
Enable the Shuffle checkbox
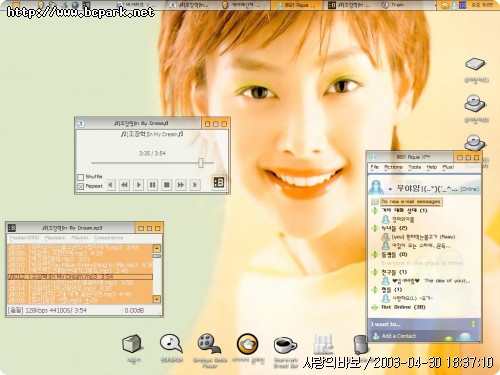click(80, 177)
